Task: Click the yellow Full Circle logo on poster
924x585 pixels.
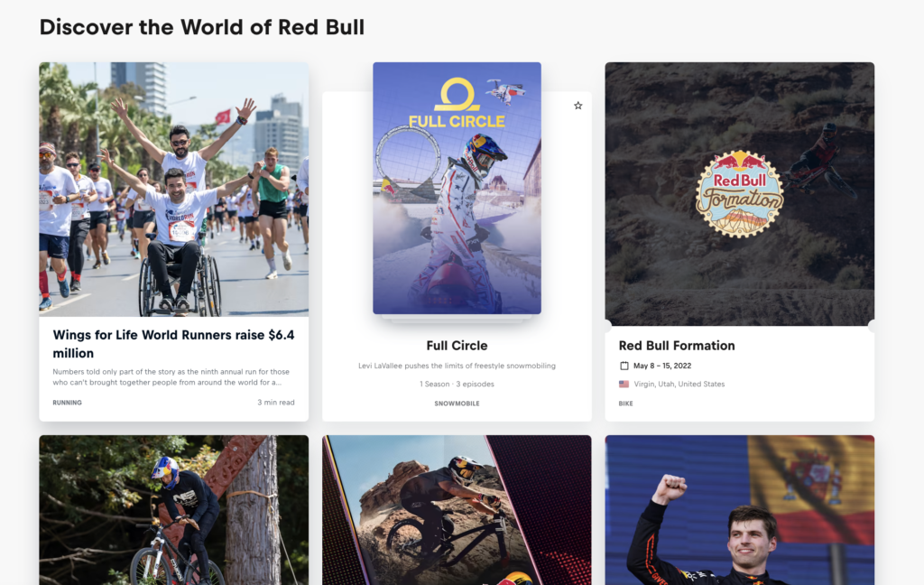Action: (x=457, y=103)
